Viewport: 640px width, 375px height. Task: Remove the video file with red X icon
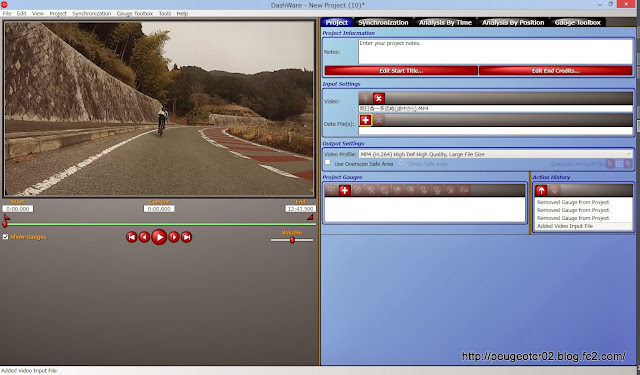379,98
